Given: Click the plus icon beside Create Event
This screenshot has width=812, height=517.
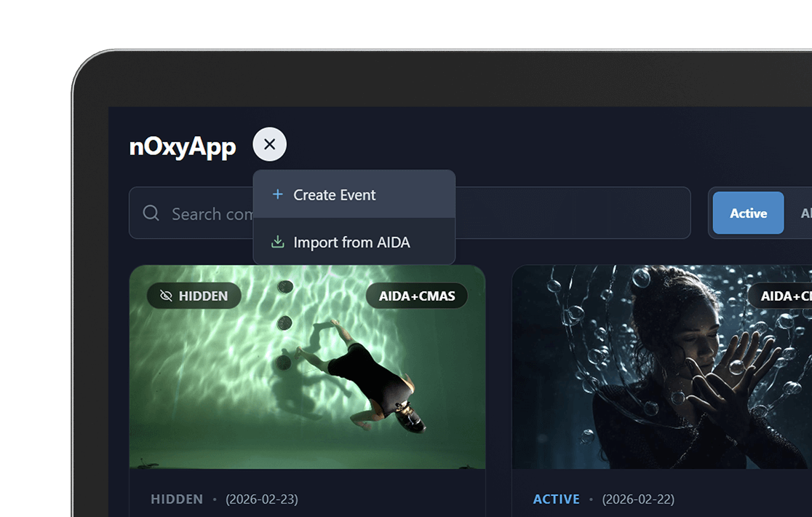Looking at the screenshot, I should [277, 194].
